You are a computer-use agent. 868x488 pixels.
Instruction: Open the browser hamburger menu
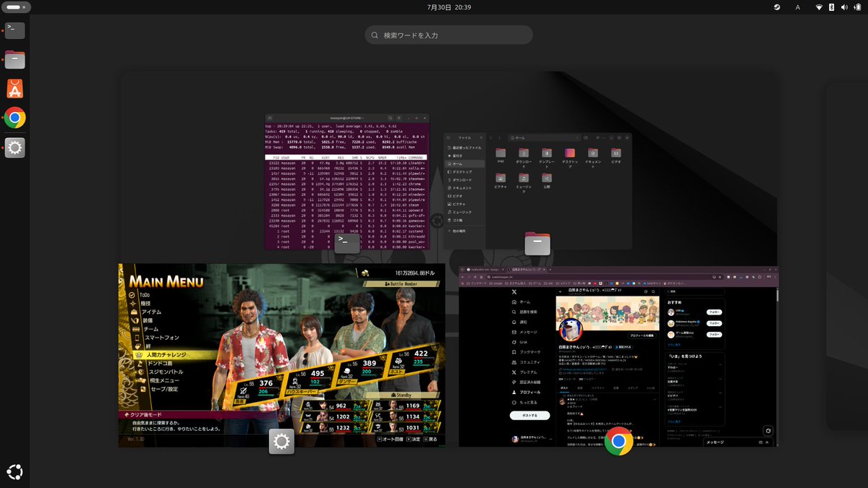(x=775, y=277)
